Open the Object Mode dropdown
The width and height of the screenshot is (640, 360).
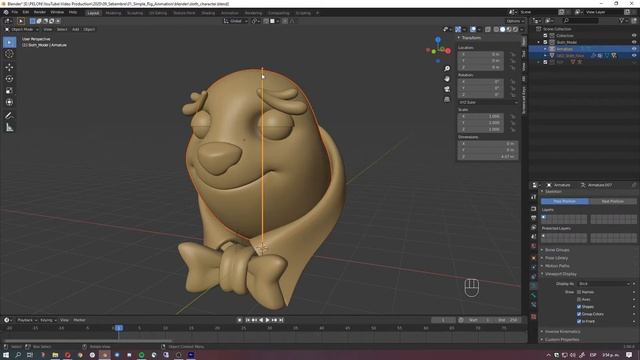(22, 29)
